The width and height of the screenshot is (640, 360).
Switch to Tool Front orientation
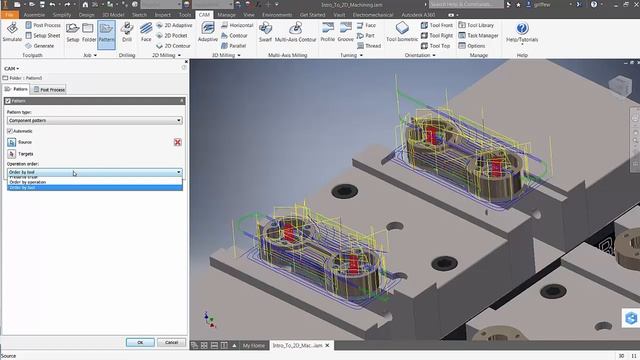pyautogui.click(x=437, y=25)
